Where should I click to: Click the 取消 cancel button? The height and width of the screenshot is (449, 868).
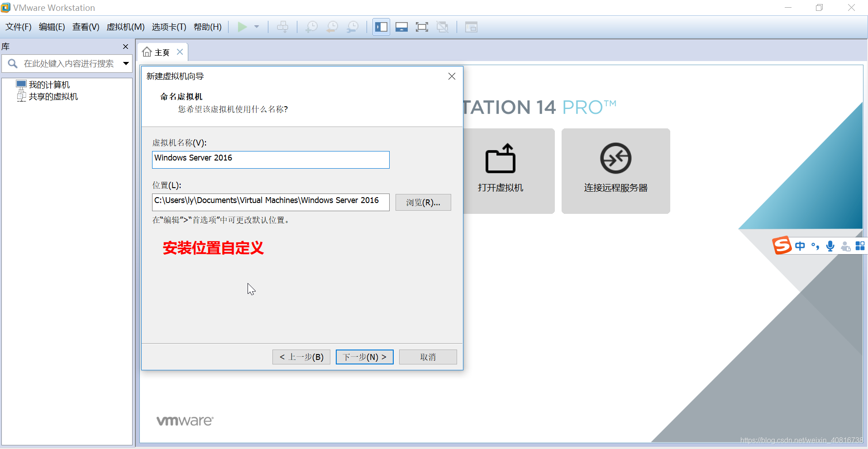428,357
